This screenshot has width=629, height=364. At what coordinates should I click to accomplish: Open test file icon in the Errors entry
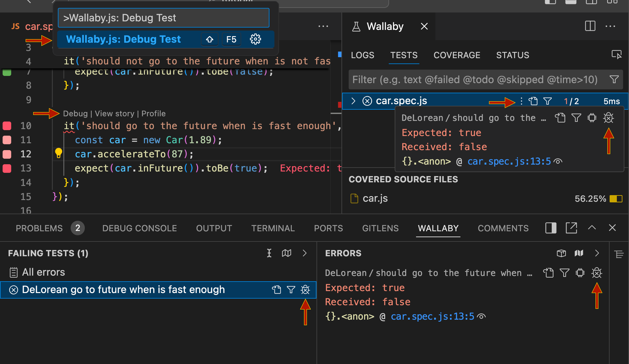548,273
